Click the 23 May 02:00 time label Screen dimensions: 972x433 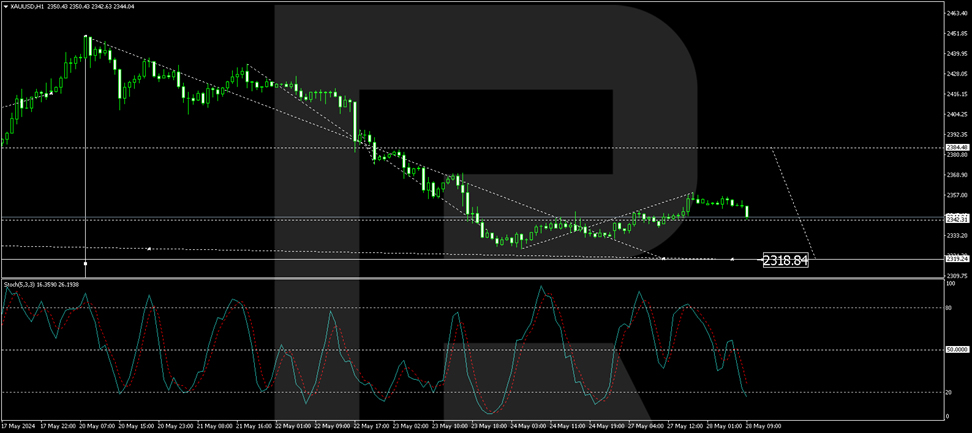[412, 426]
